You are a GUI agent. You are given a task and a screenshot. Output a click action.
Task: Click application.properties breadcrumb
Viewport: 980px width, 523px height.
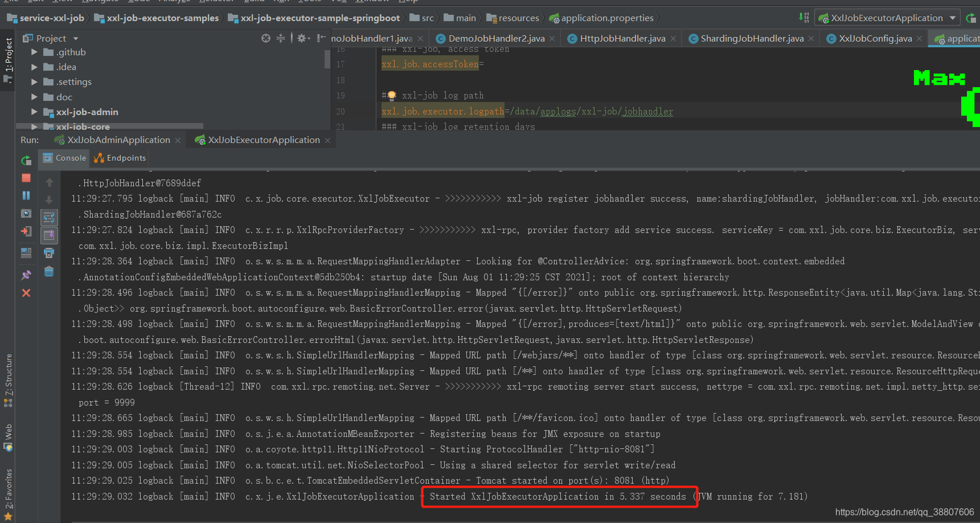(x=601, y=18)
